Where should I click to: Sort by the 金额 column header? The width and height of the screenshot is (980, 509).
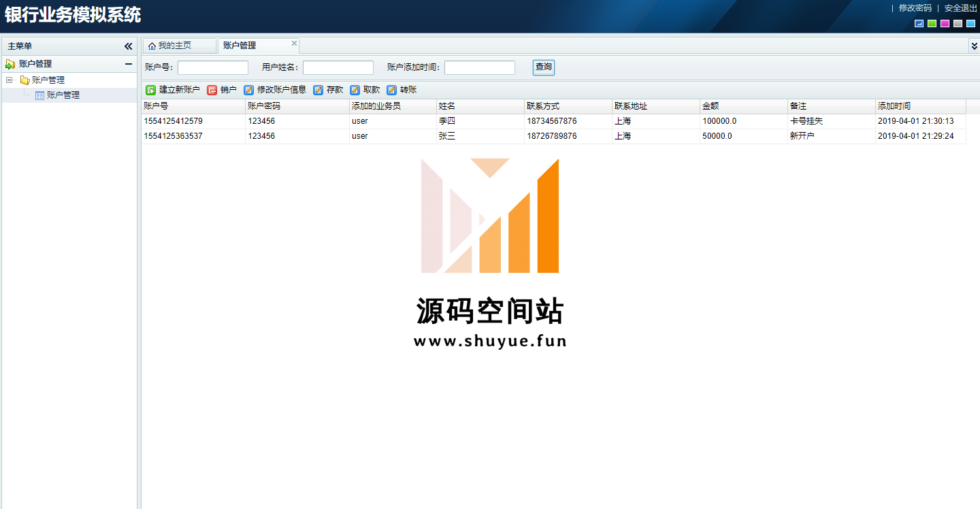click(744, 106)
